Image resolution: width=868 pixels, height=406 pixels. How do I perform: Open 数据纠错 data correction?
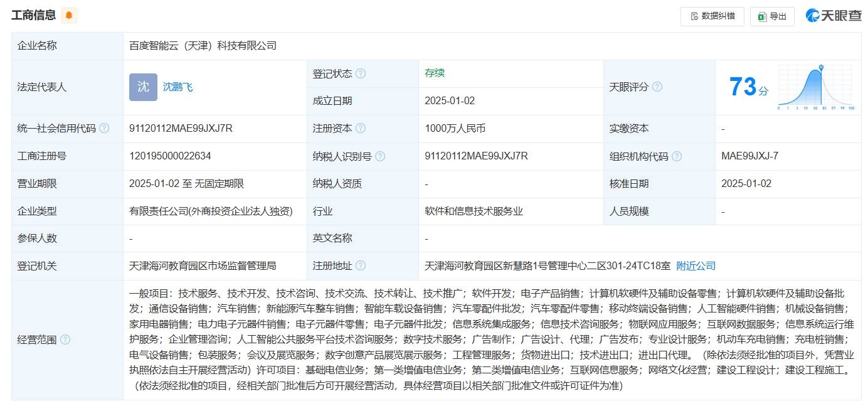712,16
